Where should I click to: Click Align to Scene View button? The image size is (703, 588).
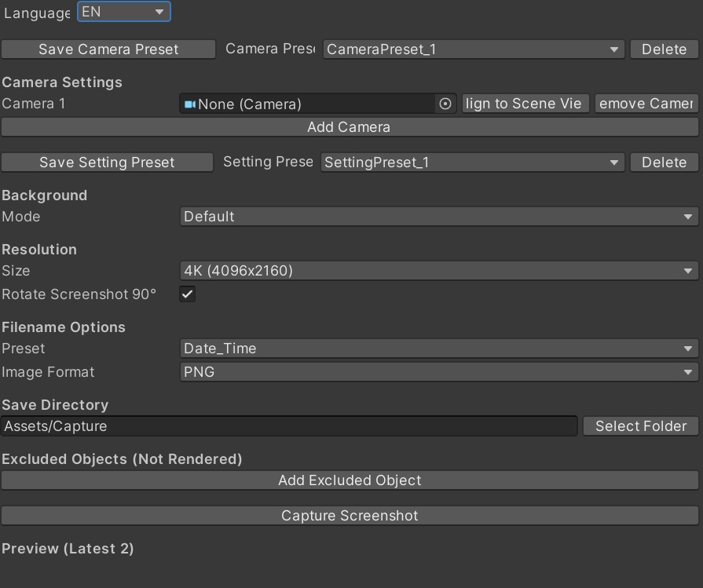(x=525, y=104)
